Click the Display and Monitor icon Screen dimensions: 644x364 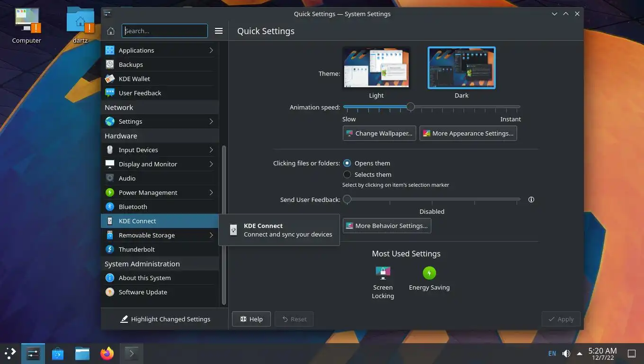(110, 164)
